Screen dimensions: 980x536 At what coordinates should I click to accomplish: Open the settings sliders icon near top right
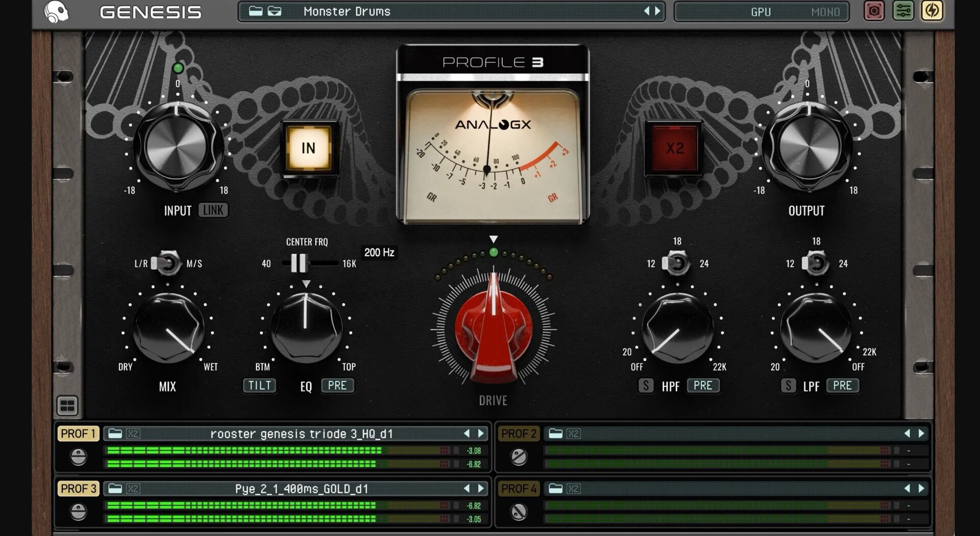tap(903, 11)
